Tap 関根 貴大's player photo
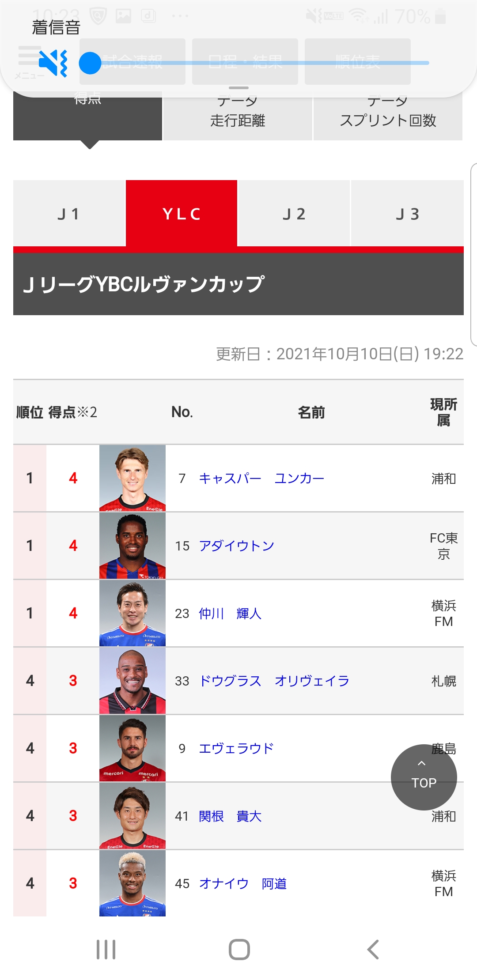The height and width of the screenshot is (980, 477). [x=132, y=816]
